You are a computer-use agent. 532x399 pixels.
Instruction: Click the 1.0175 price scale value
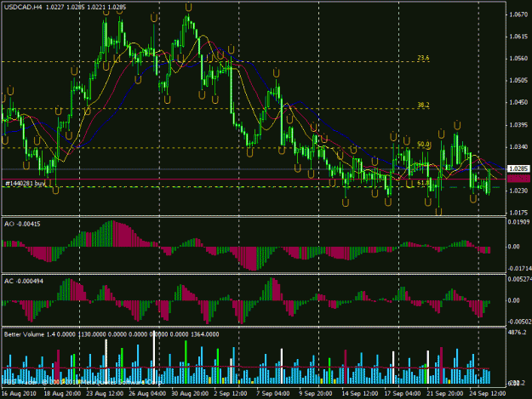[518, 213]
